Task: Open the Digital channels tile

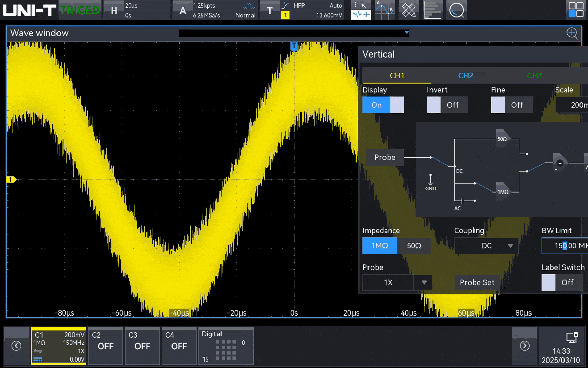Action: 226,346
